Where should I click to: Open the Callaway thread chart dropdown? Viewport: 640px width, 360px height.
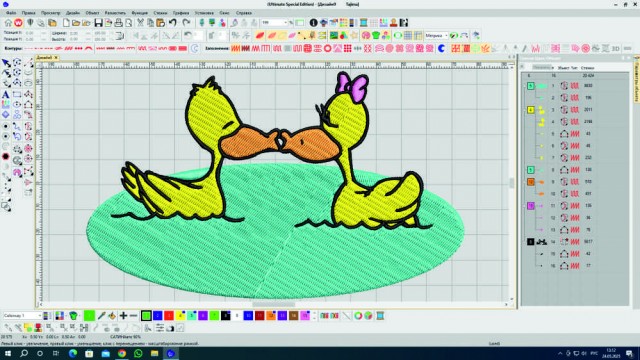[22, 316]
